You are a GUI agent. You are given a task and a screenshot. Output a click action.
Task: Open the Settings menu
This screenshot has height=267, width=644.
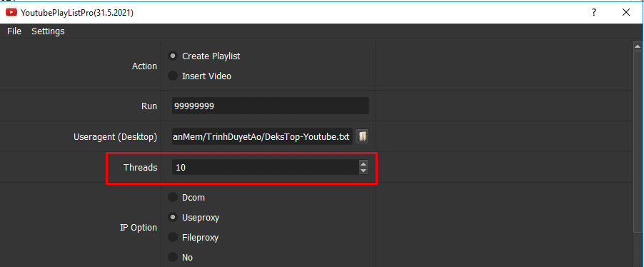tap(48, 31)
